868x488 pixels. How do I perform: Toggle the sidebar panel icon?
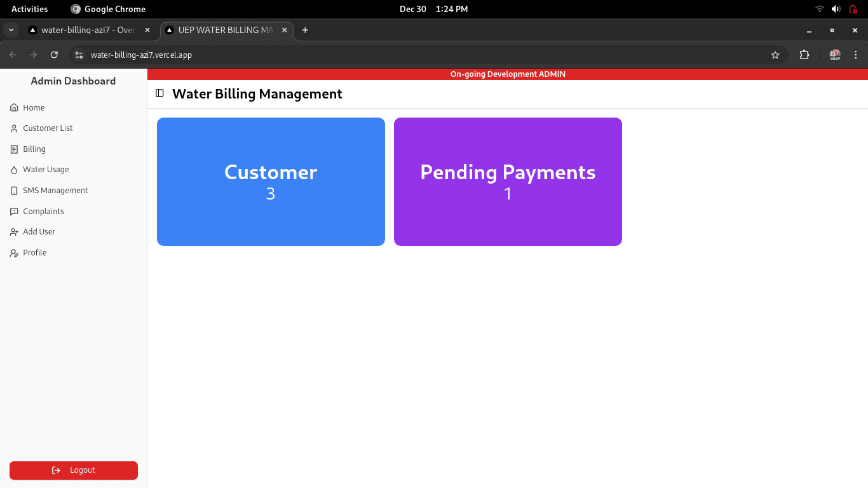[160, 93]
